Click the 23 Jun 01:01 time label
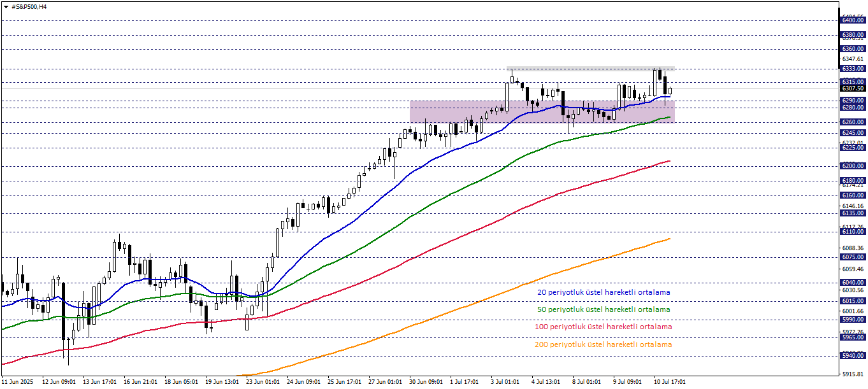 [263, 382]
